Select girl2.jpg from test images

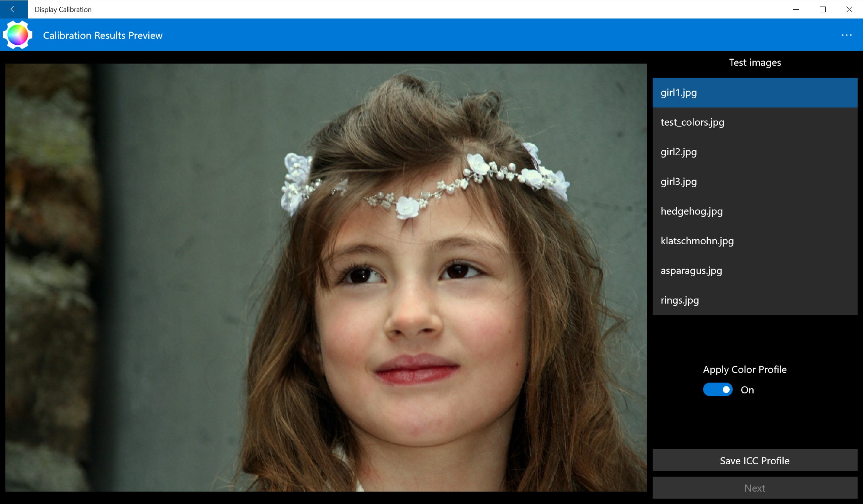(678, 152)
